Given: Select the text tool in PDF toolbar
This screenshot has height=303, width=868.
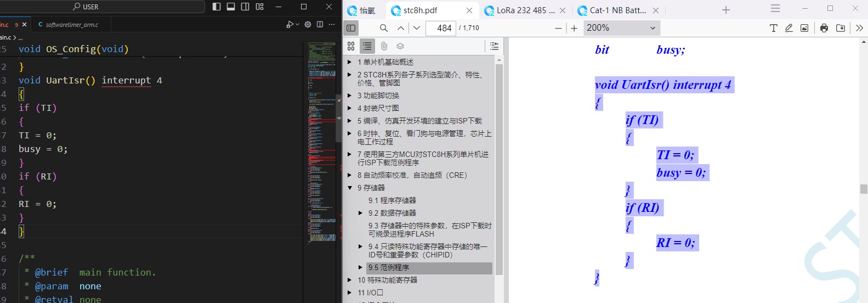Looking at the screenshot, I should [773, 28].
